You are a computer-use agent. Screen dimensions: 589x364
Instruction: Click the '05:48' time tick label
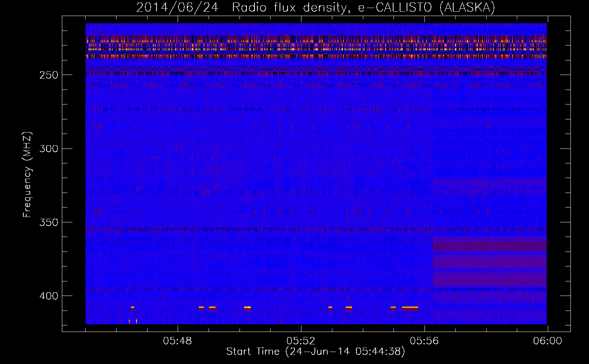click(x=178, y=341)
